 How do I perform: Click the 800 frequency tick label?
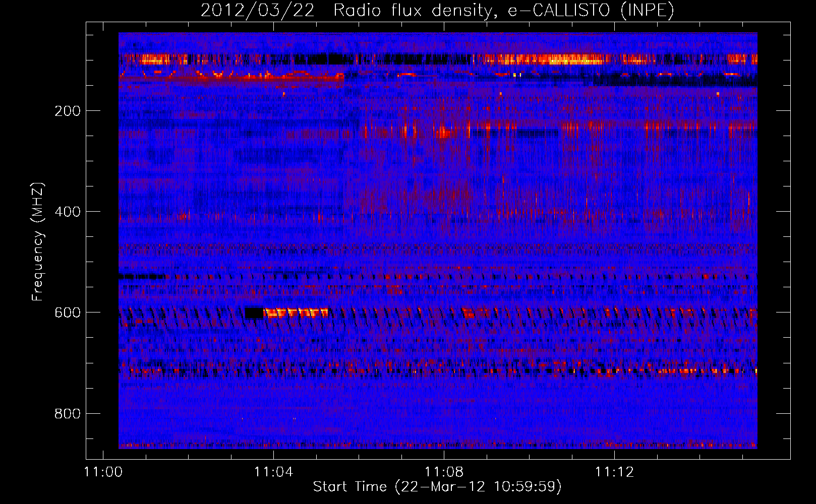[x=68, y=414]
